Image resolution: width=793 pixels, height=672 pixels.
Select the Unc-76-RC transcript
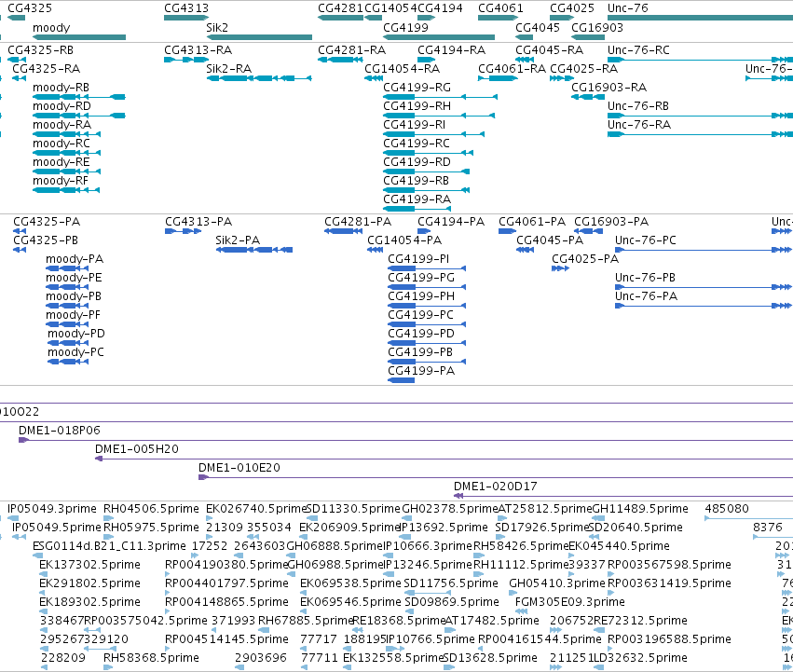tap(700, 60)
